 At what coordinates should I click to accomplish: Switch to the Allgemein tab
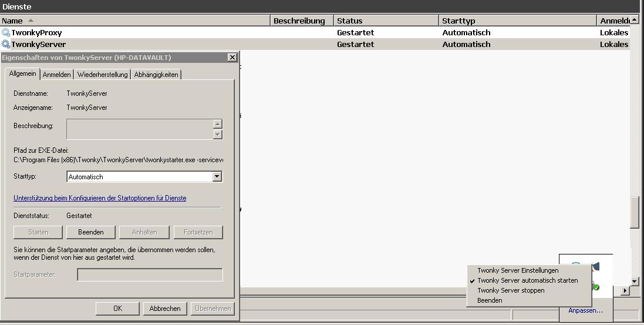tap(22, 73)
